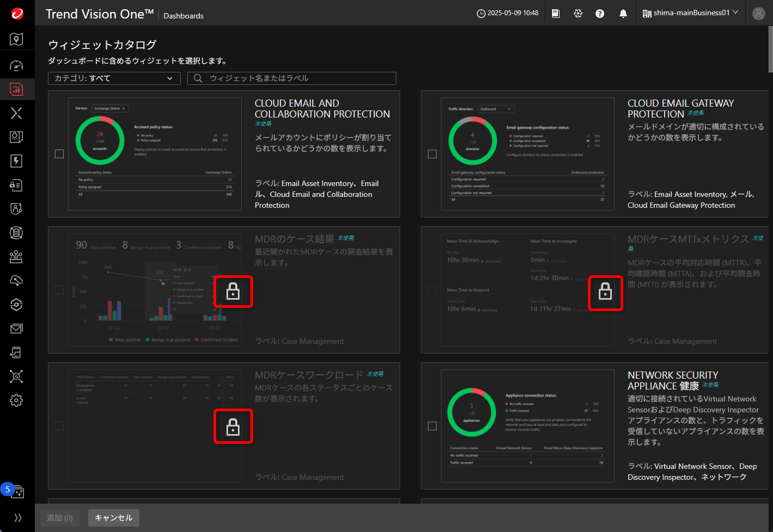This screenshot has width=773, height=532.
Task: Open the database cylinder sidebar icon
Action: (16, 233)
